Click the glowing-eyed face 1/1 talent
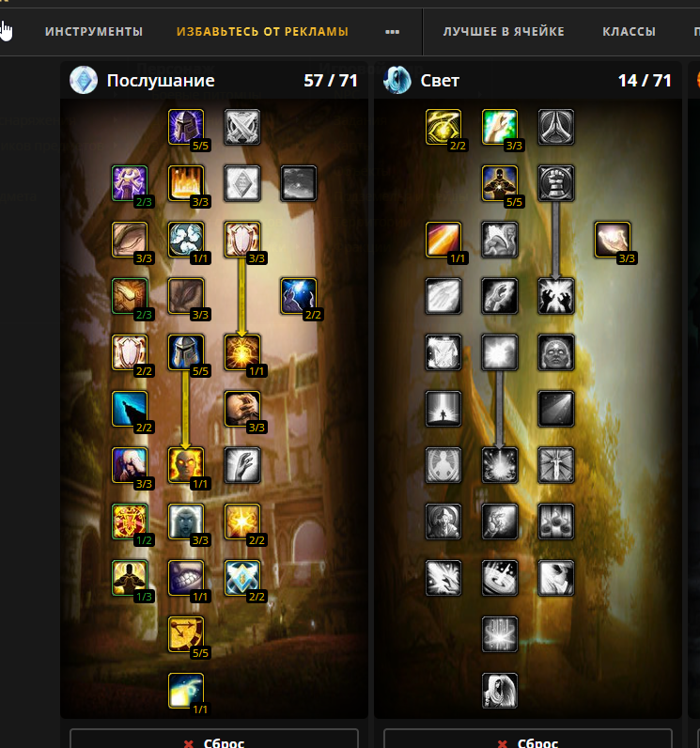Viewport: 700px width, 748px height. point(186,464)
